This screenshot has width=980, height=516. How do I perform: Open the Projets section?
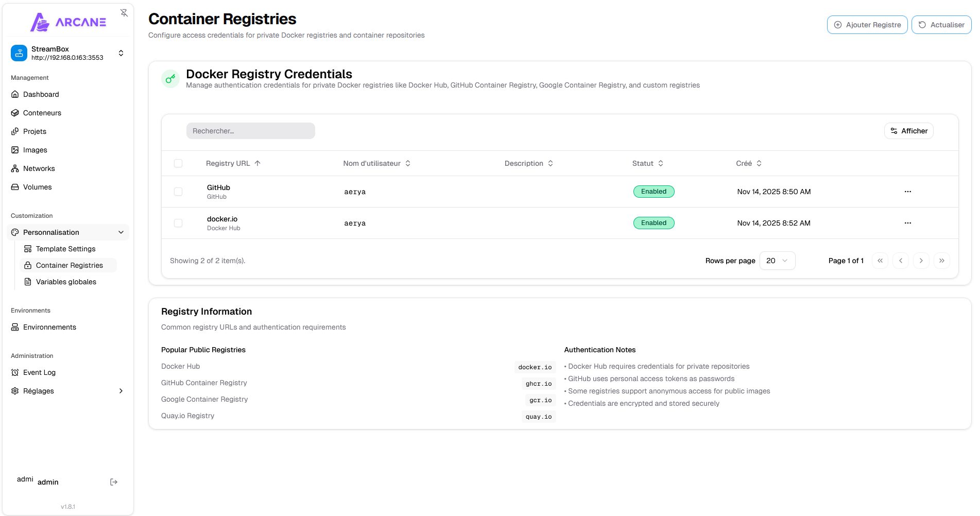click(68, 131)
